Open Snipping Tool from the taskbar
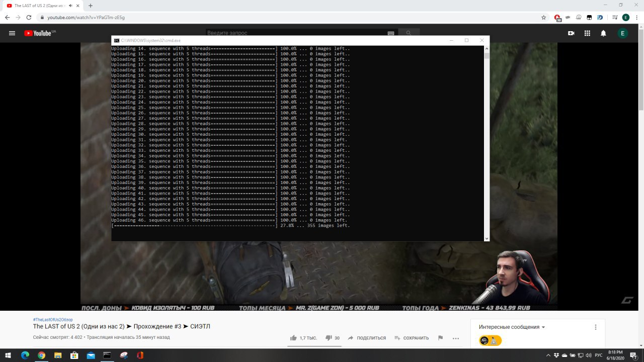 (x=124, y=355)
